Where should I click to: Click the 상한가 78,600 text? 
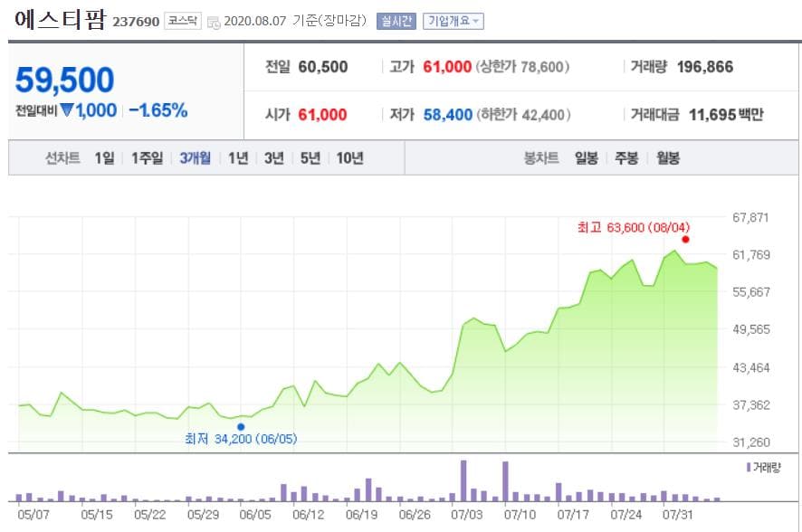click(522, 66)
